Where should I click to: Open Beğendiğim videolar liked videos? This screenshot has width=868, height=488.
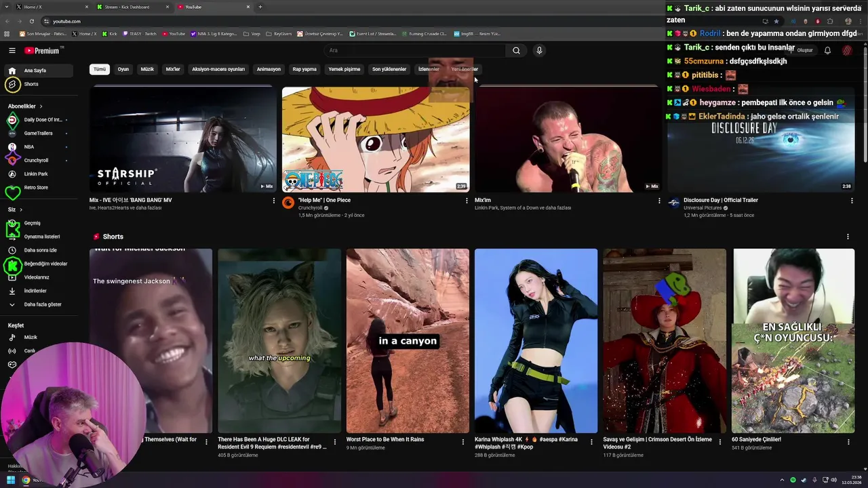(x=39, y=264)
